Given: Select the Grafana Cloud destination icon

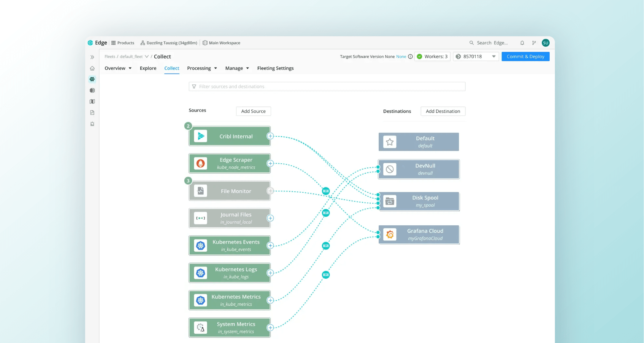Looking at the screenshot, I should pos(390,234).
